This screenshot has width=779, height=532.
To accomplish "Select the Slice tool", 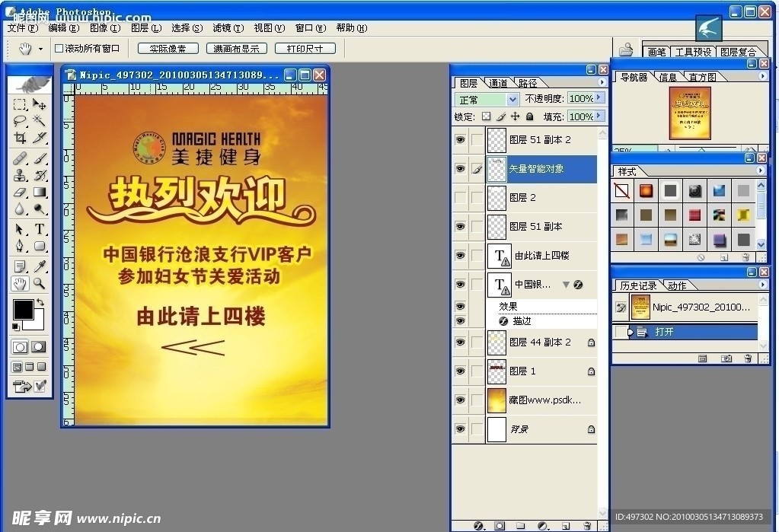I will coord(40,138).
